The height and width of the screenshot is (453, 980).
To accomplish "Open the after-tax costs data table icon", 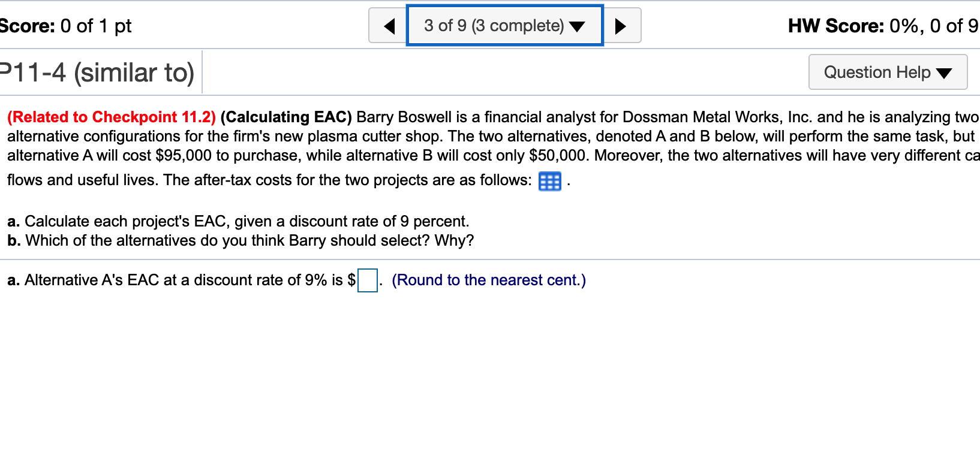I will pos(549,181).
